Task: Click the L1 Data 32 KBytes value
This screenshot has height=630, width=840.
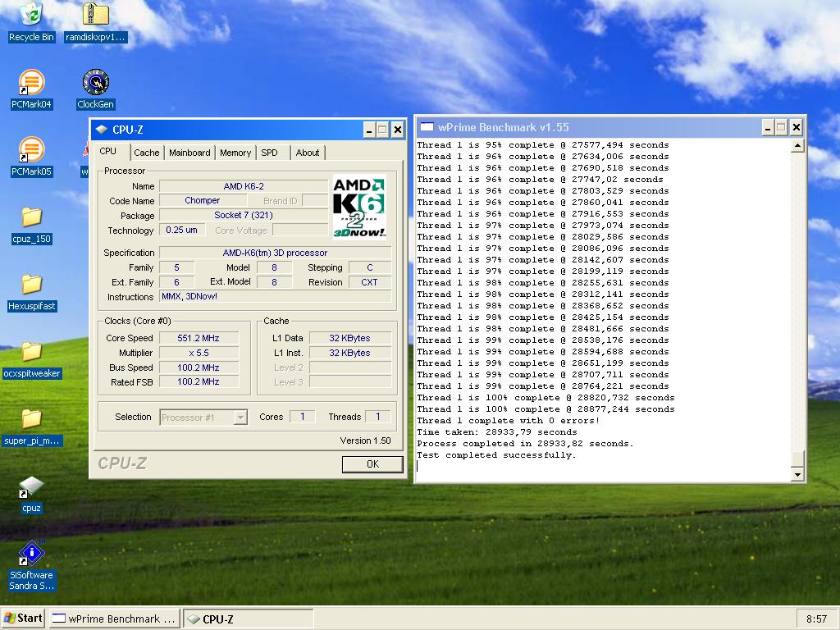Action: click(349, 338)
